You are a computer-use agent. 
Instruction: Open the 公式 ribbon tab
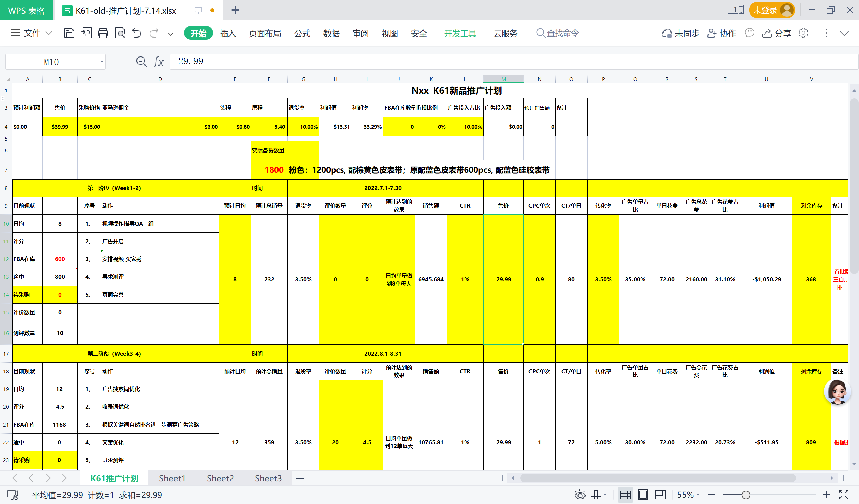(302, 34)
